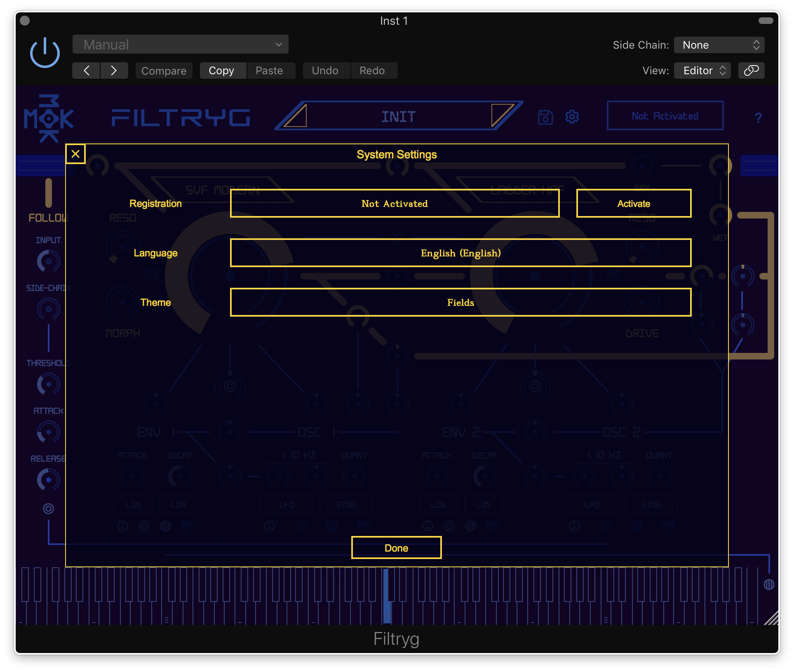Open the gear settings icon
The height and width of the screenshot is (672, 794).
572,117
